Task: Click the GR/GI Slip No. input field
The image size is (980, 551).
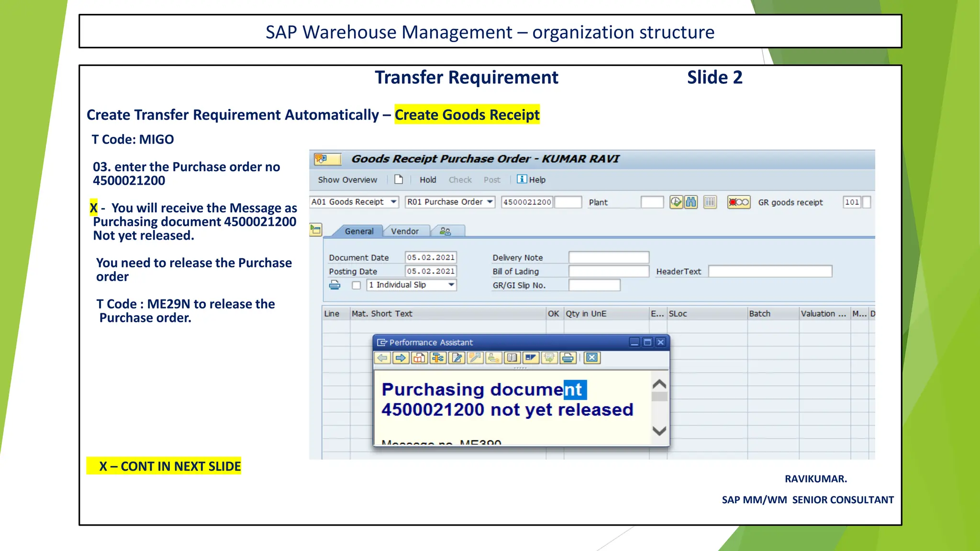Action: [x=594, y=285]
